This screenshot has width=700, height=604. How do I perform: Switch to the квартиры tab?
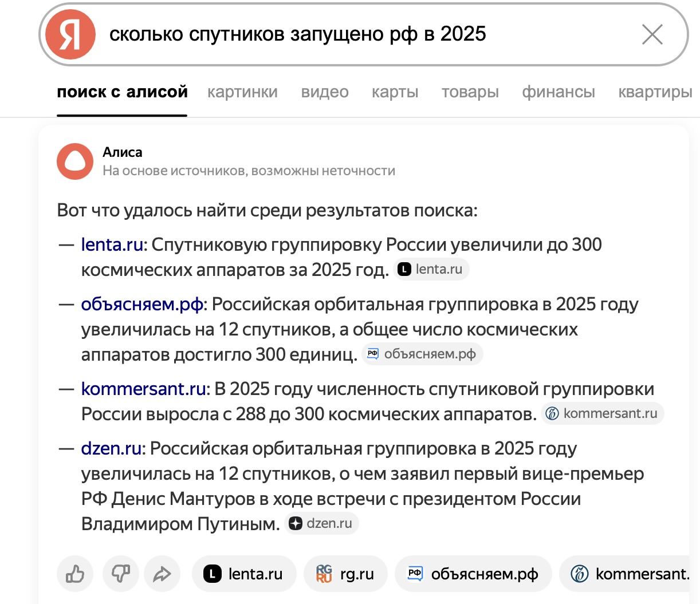655,92
